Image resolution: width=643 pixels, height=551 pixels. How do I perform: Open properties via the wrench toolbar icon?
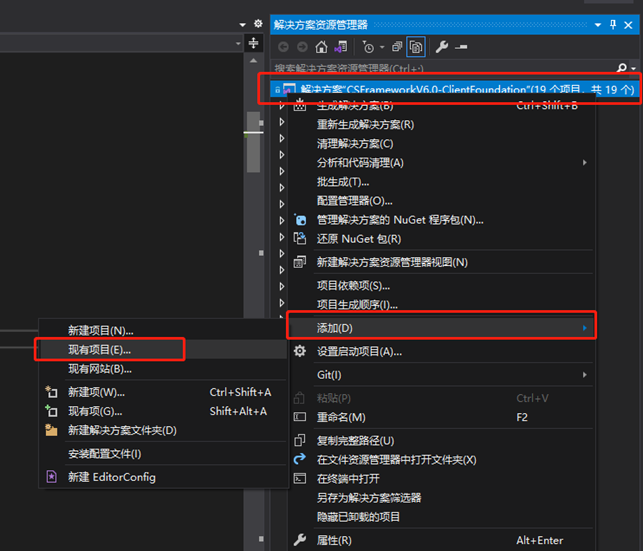[442, 47]
